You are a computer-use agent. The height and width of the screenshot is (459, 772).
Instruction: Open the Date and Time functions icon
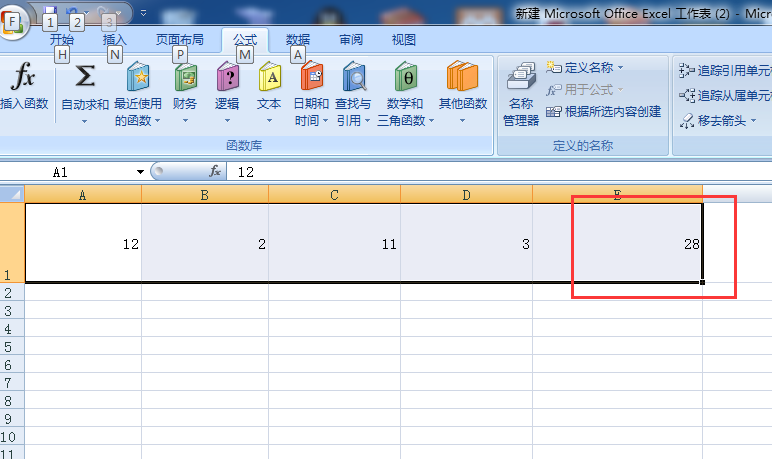click(x=311, y=76)
